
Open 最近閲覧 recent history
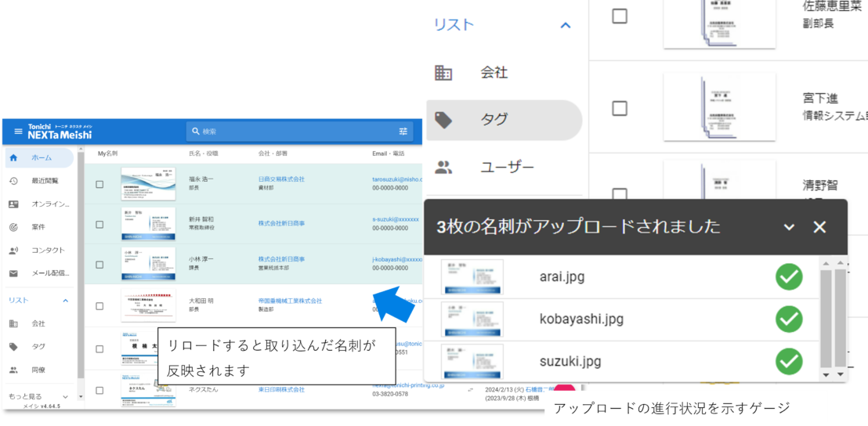[x=39, y=181]
